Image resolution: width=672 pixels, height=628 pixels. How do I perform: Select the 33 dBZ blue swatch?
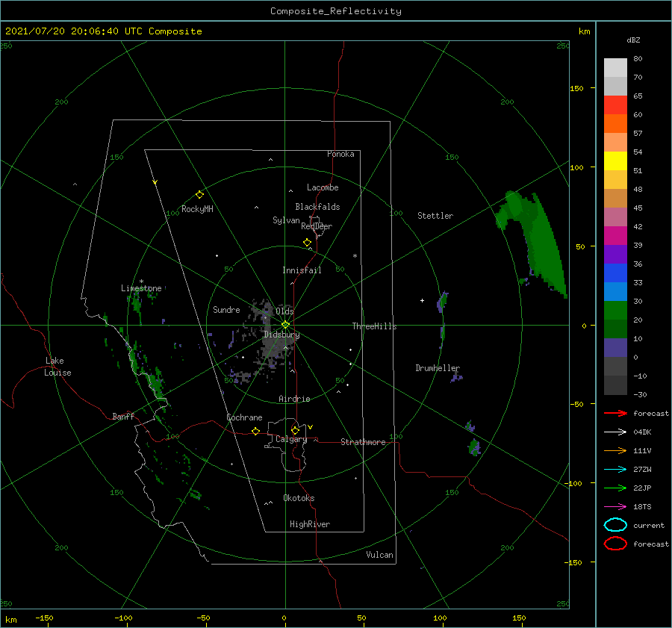pos(615,291)
